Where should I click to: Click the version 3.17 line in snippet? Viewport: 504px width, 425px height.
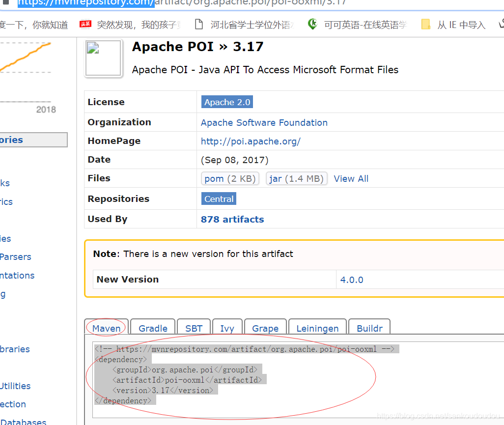[163, 390]
